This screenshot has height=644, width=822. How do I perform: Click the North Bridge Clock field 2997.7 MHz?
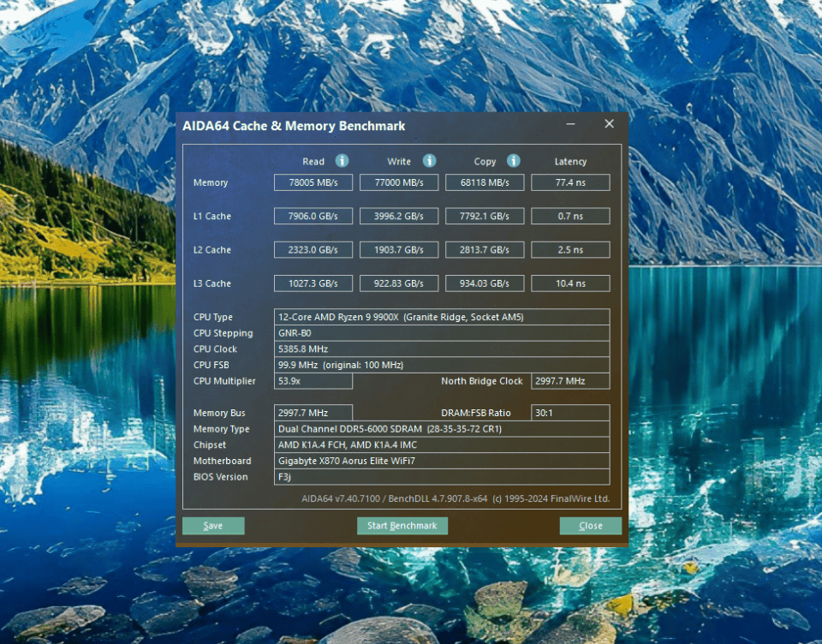pos(570,381)
